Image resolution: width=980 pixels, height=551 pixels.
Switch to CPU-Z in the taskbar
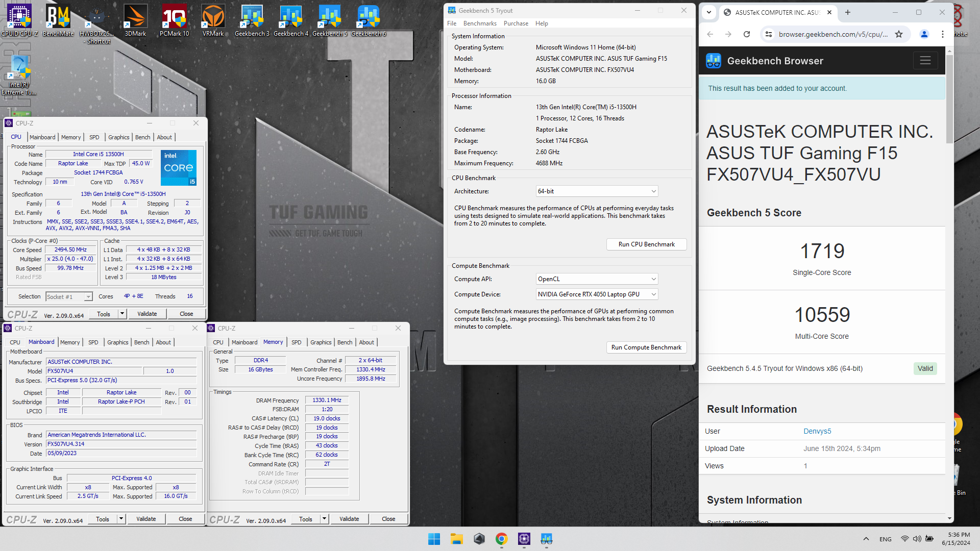(x=524, y=539)
